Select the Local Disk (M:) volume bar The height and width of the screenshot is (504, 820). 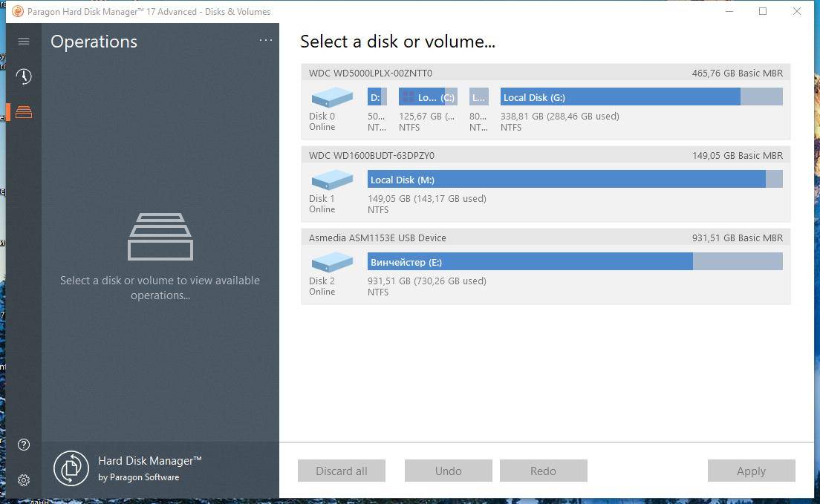(x=575, y=180)
